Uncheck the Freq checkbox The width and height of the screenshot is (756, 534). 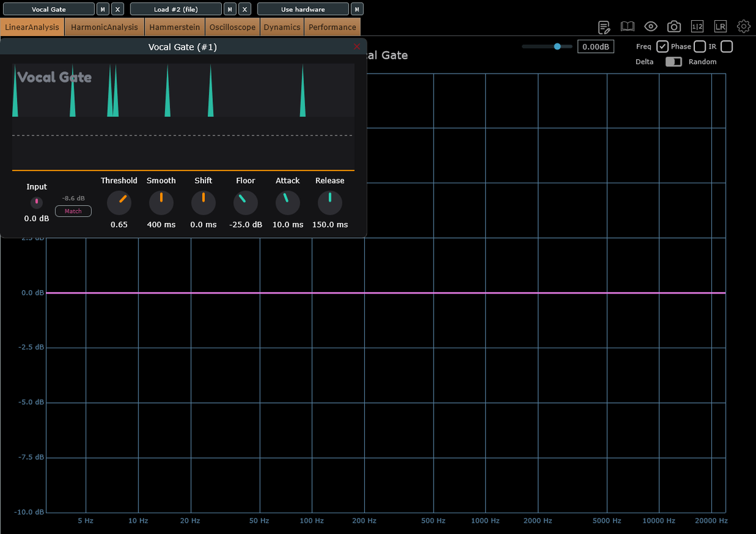(662, 47)
